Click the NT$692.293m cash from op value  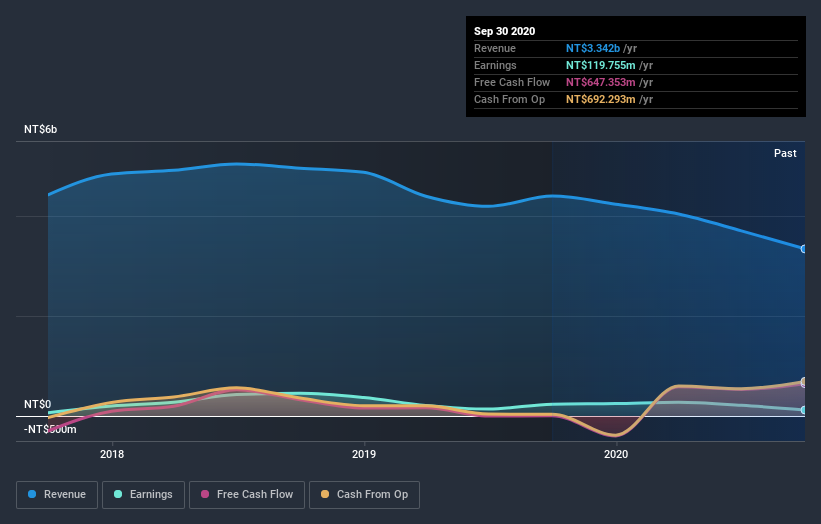pos(601,99)
